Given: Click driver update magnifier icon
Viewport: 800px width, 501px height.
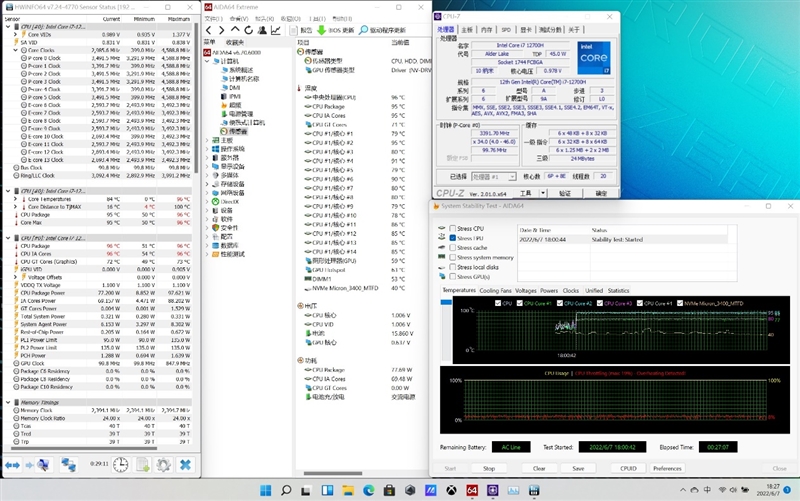Looking at the screenshot, I should point(363,31).
